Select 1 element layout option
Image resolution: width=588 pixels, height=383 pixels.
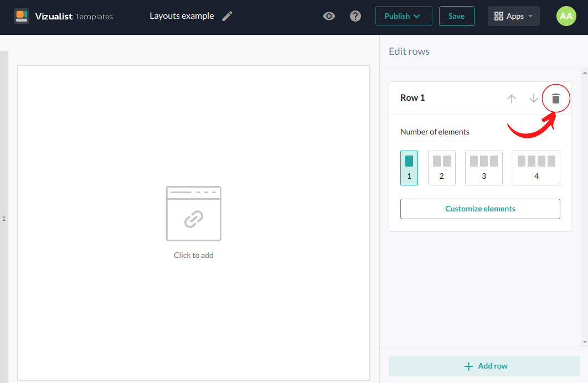coord(409,168)
